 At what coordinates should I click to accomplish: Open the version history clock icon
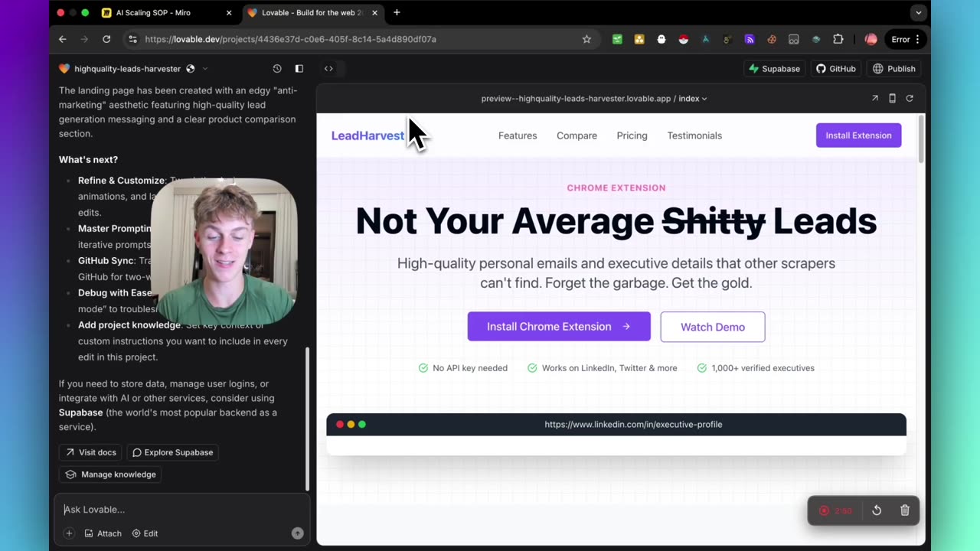[277, 69]
